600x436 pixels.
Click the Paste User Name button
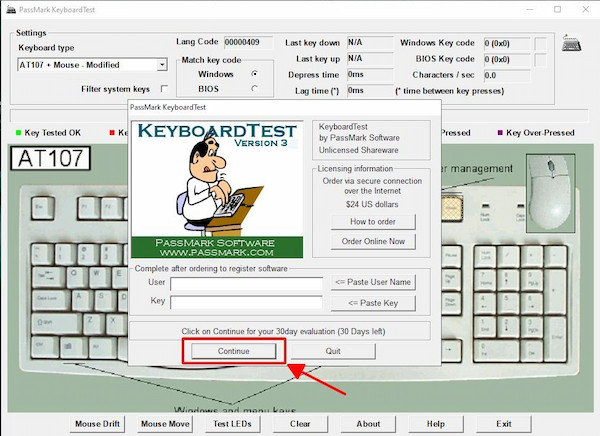pos(373,282)
